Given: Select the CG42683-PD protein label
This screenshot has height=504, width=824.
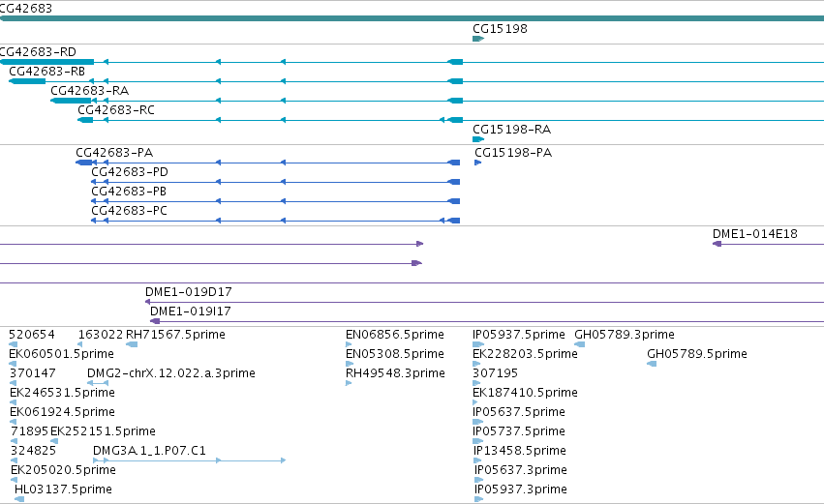Looking at the screenshot, I should coord(130,172).
